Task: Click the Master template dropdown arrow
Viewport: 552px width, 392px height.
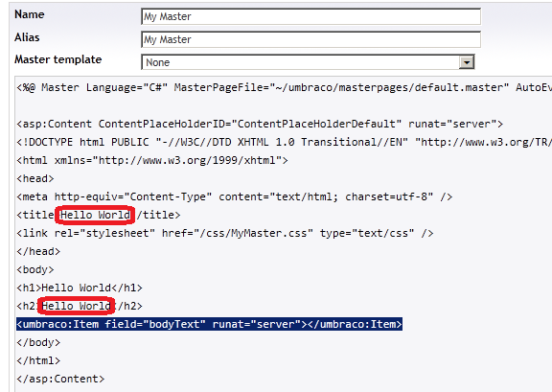Action: tap(467, 62)
